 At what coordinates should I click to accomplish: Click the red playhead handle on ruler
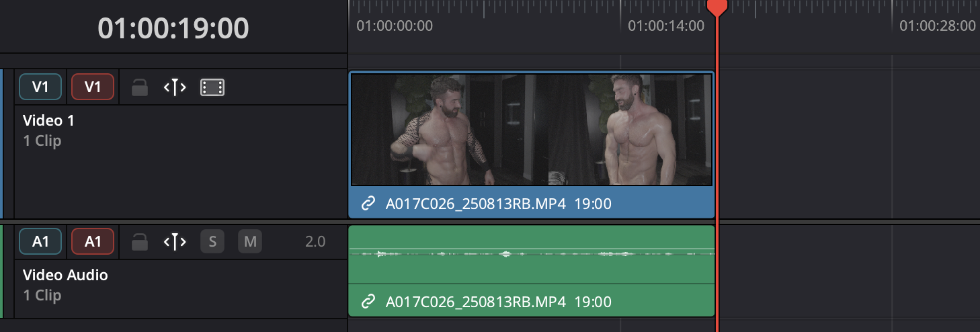[717, 7]
